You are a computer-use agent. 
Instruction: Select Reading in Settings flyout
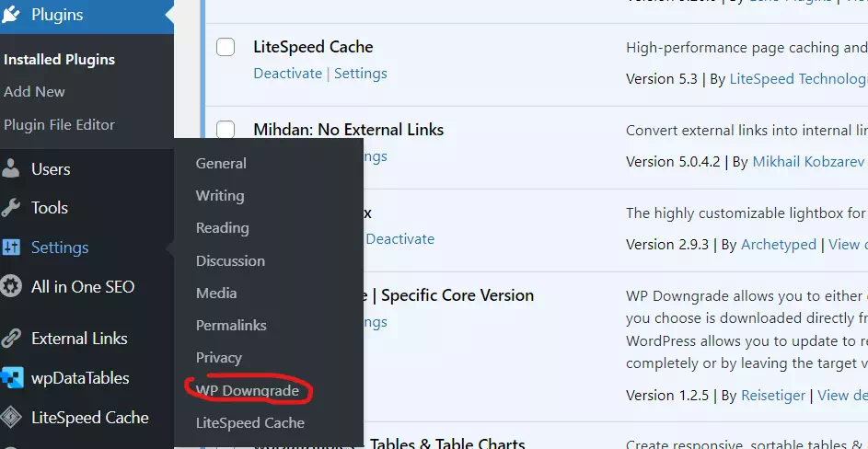[223, 228]
